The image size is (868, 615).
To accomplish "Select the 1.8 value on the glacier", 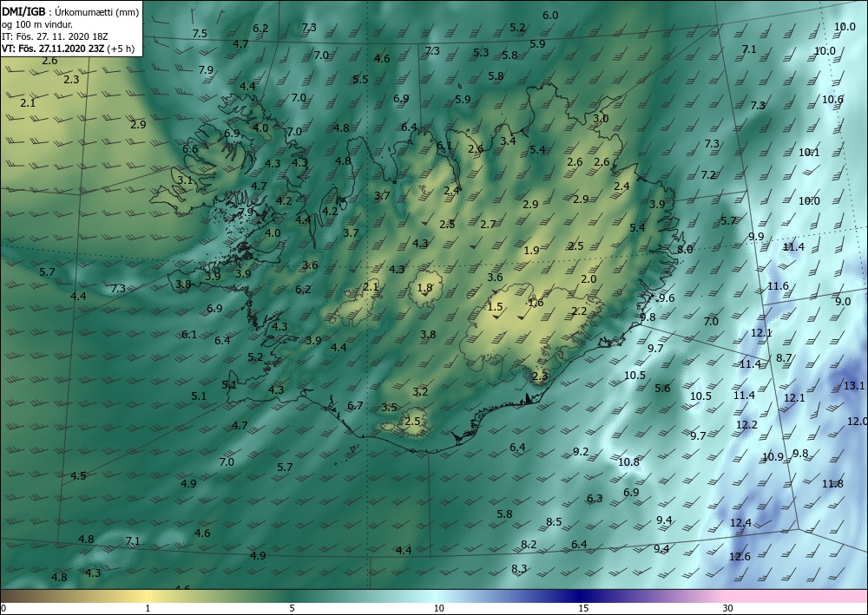I will (x=424, y=288).
